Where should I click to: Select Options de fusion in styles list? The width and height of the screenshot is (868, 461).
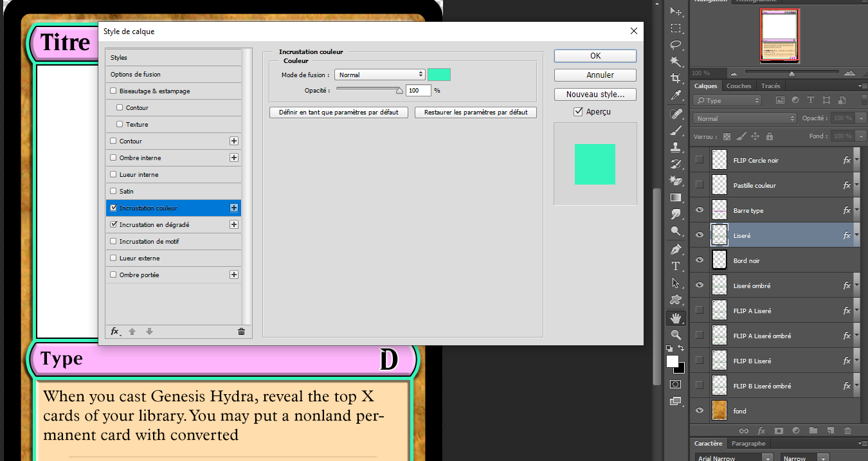coord(174,75)
